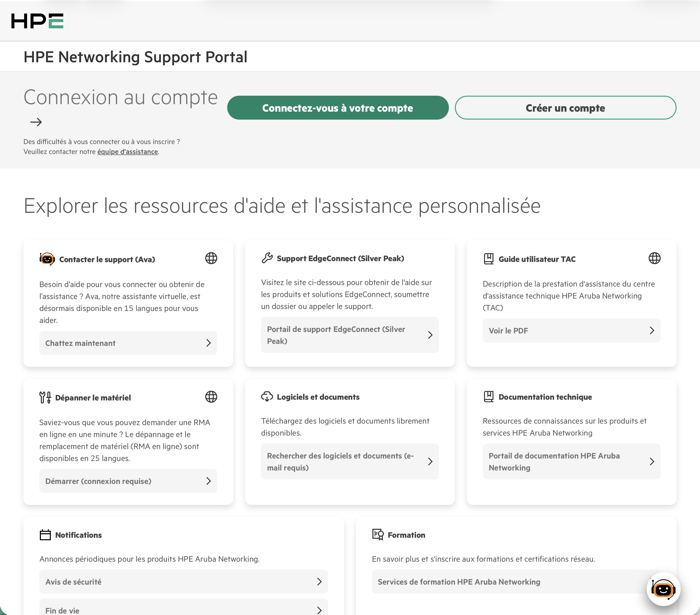Click the calendar icon beside Notifications
This screenshot has height=615, width=700.
[45, 535]
